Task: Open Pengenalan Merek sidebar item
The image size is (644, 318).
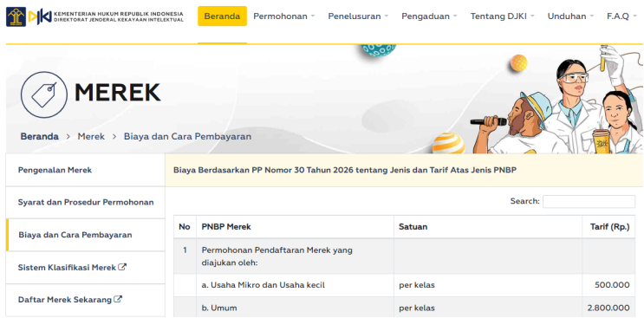Action: click(x=86, y=170)
